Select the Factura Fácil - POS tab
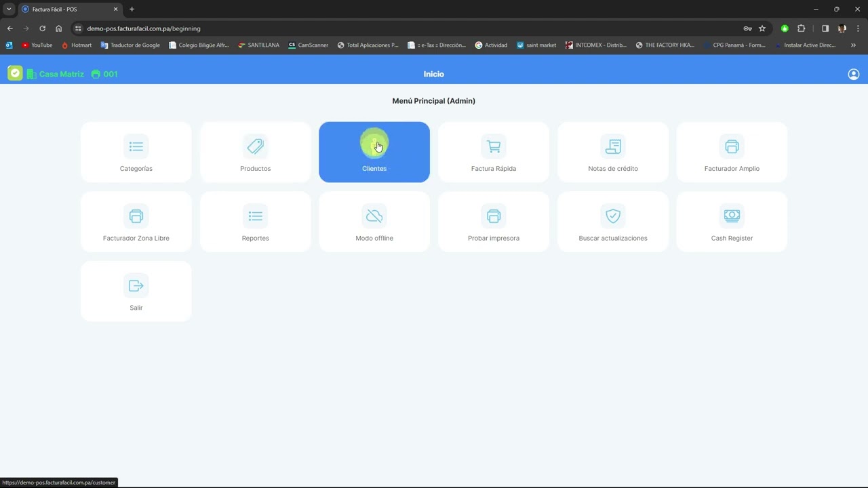The height and width of the screenshot is (488, 868). click(x=71, y=9)
